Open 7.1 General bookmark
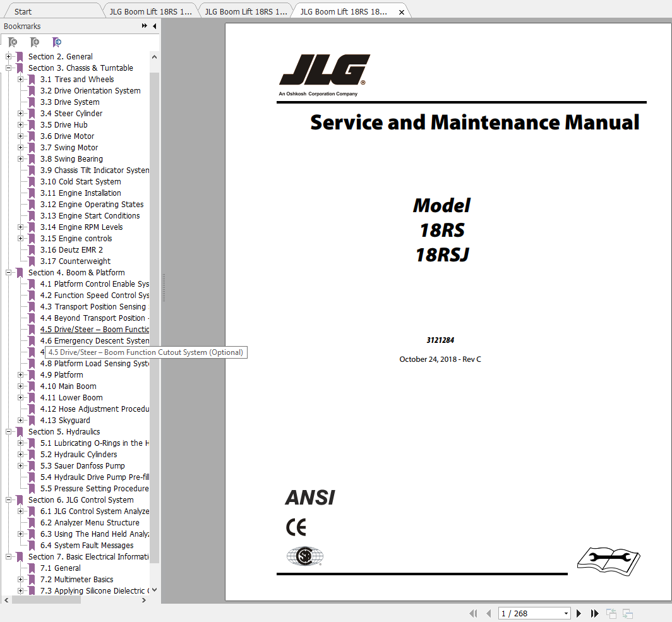This screenshot has width=672, height=622. (61, 568)
